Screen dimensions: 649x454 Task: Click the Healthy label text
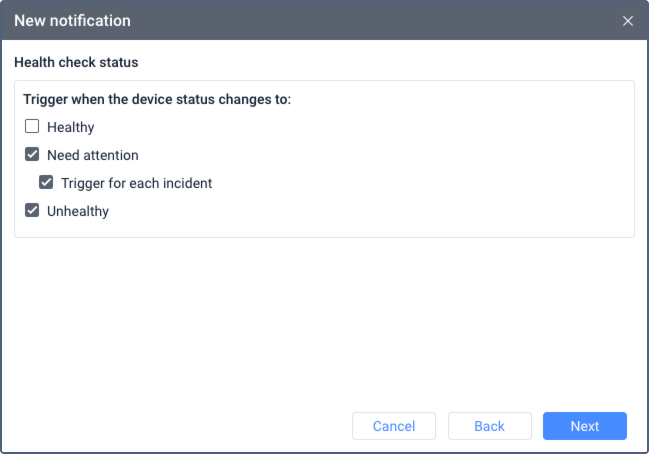71,127
